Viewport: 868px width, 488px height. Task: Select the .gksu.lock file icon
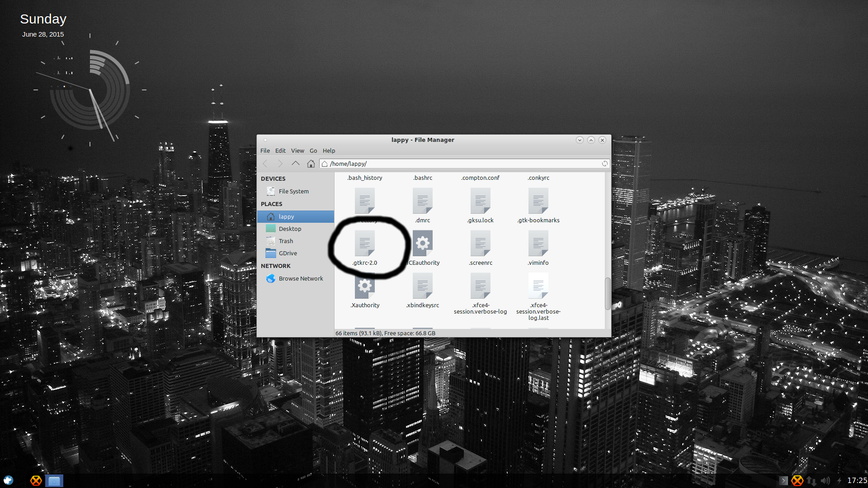[x=481, y=201]
